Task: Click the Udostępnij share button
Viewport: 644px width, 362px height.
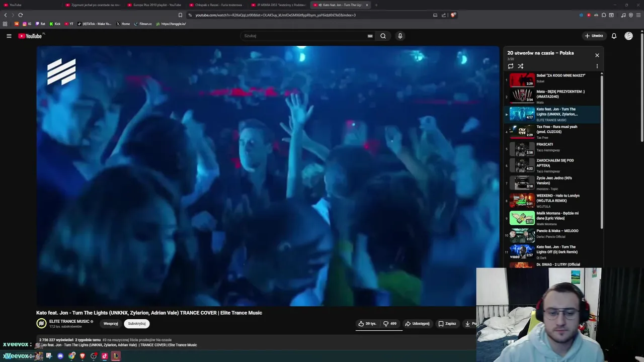Action: pos(418,324)
